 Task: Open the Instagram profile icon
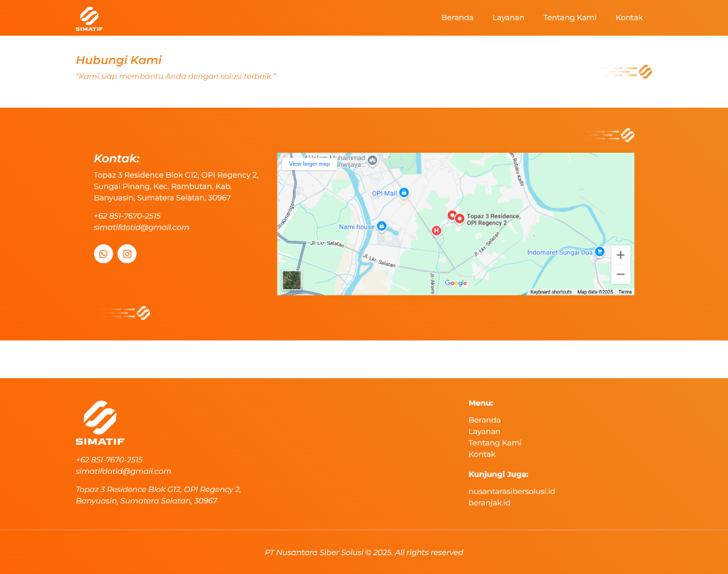(127, 254)
